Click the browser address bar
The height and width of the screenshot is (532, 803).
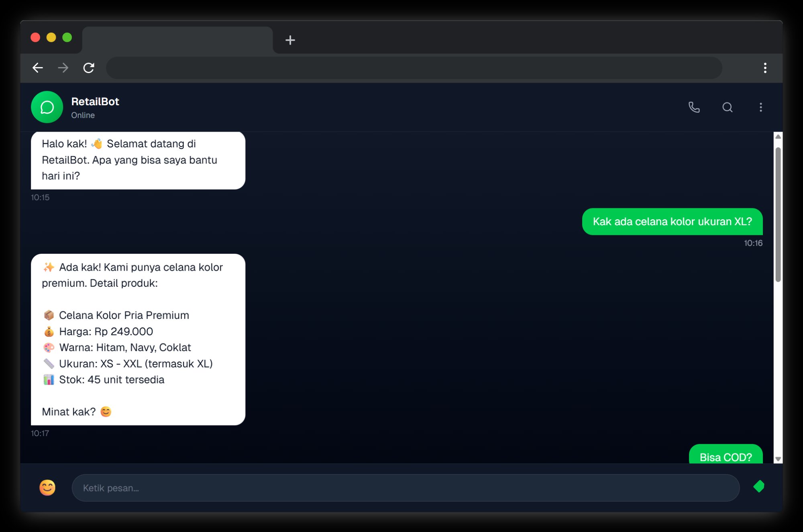coord(414,67)
